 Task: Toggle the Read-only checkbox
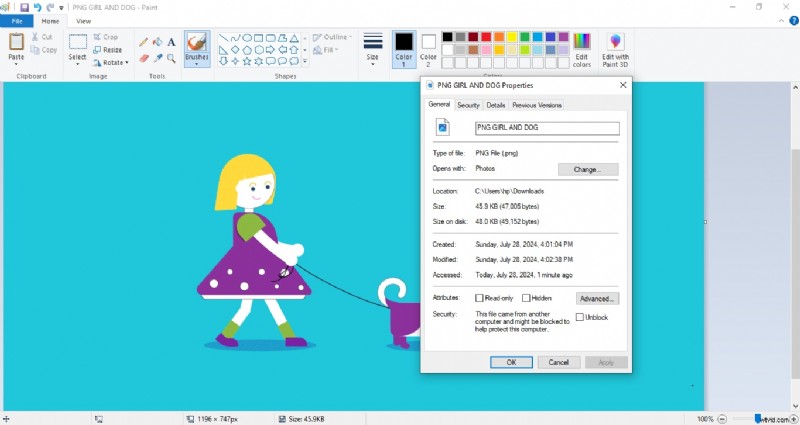[479, 298]
